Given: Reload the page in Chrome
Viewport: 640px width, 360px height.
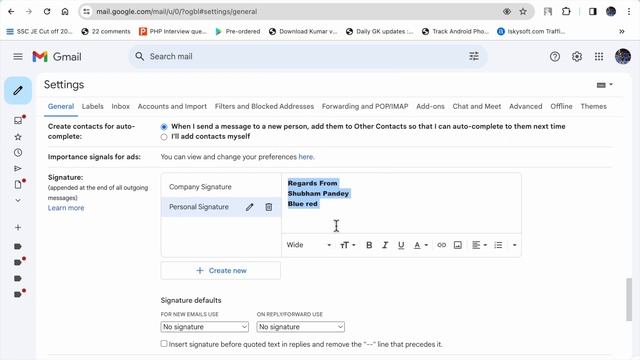Looking at the screenshot, I should [47, 11].
